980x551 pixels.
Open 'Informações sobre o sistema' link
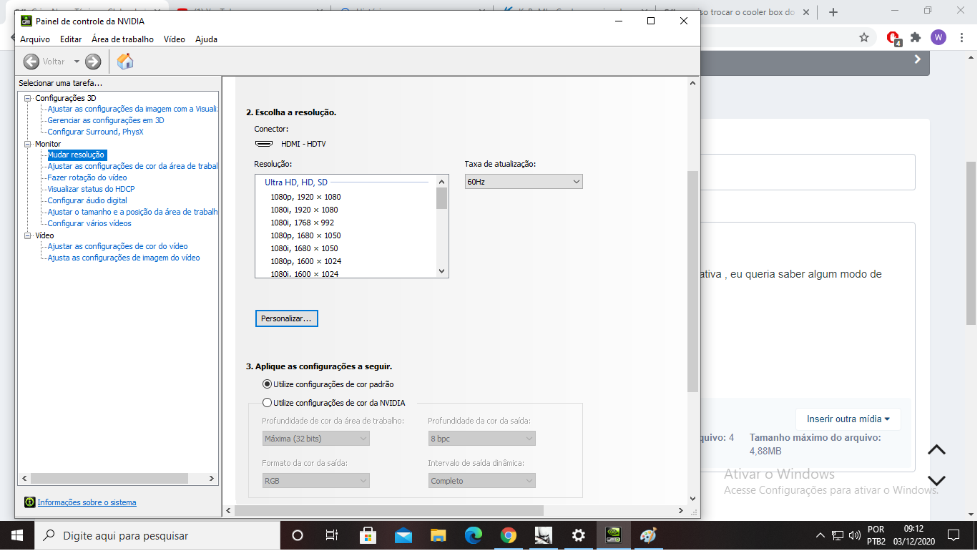pos(87,502)
